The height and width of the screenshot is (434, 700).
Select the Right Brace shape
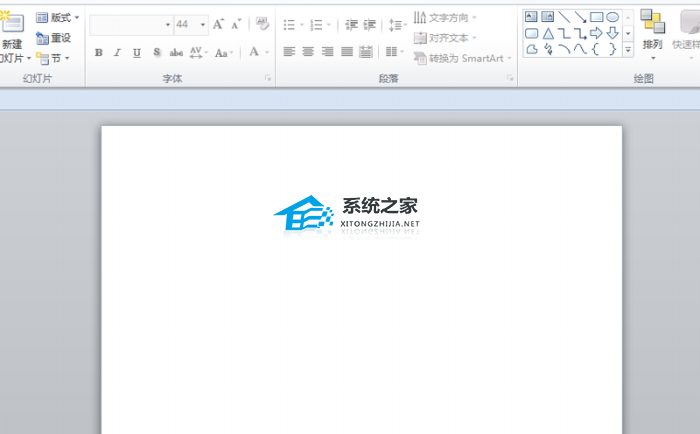coord(612,49)
